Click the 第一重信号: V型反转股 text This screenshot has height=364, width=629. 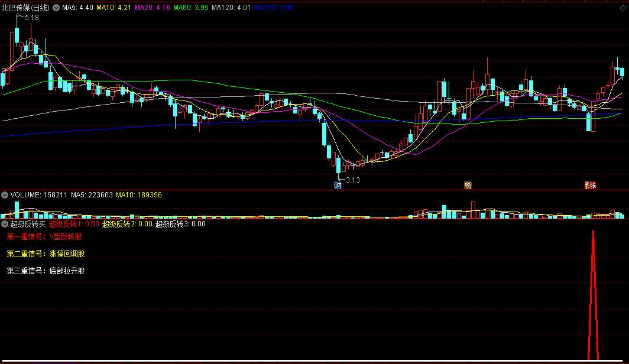click(44, 236)
